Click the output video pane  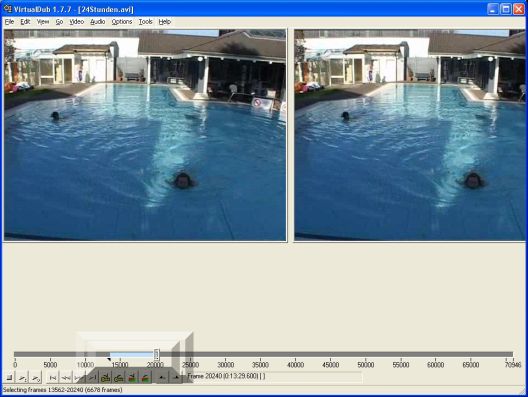pos(409,135)
